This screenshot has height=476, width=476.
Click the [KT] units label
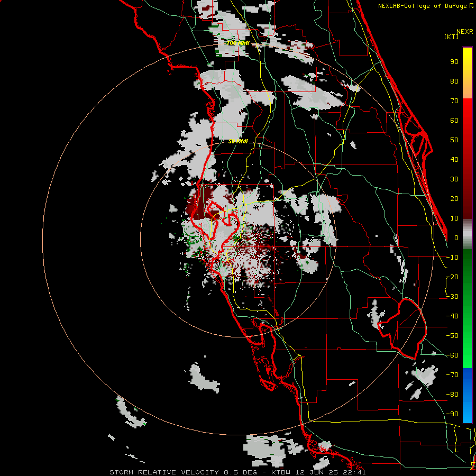click(x=451, y=36)
